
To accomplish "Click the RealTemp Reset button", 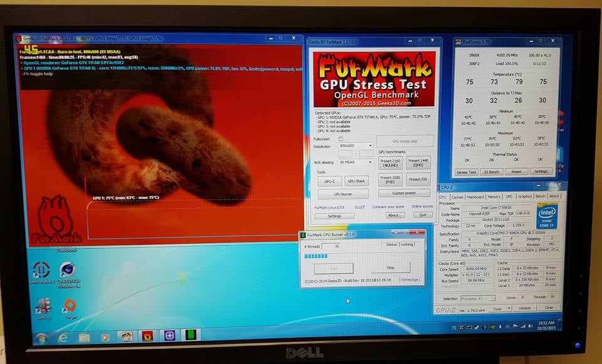I will (x=516, y=172).
